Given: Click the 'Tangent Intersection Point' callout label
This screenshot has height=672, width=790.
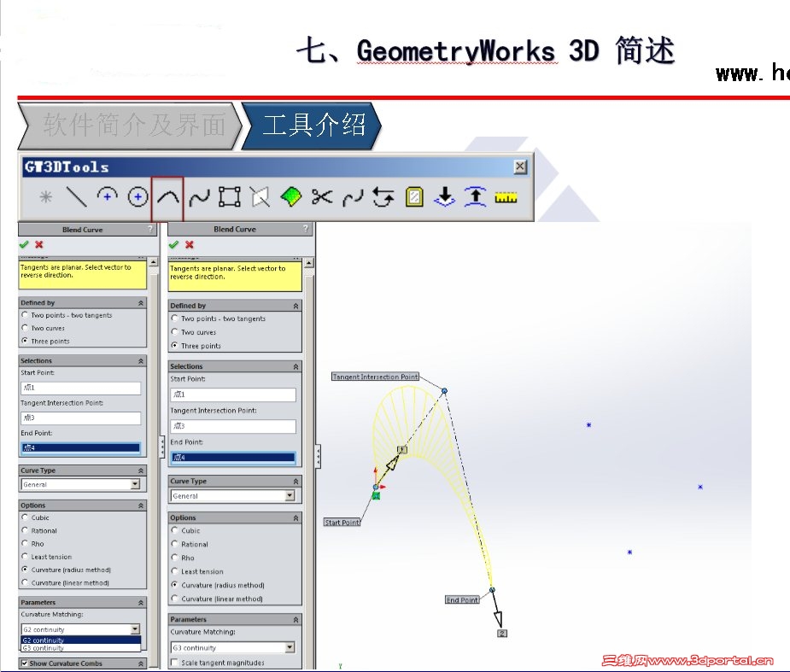Looking at the screenshot, I should [x=375, y=377].
